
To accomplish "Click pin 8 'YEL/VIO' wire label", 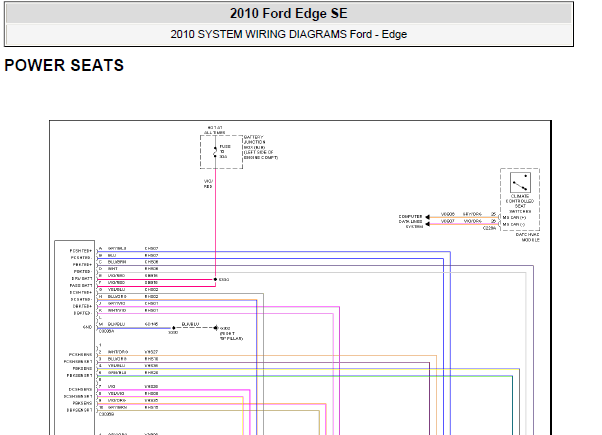I will pyautogui.click(x=116, y=393).
